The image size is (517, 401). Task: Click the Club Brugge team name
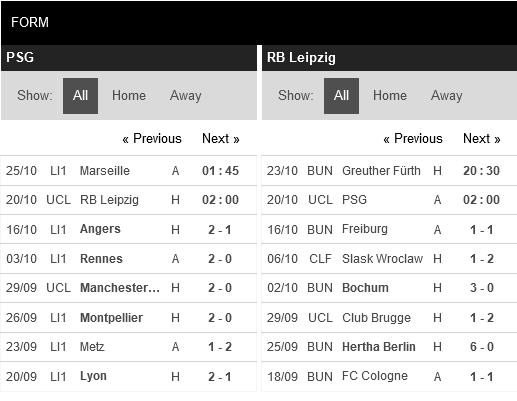pyautogui.click(x=376, y=318)
